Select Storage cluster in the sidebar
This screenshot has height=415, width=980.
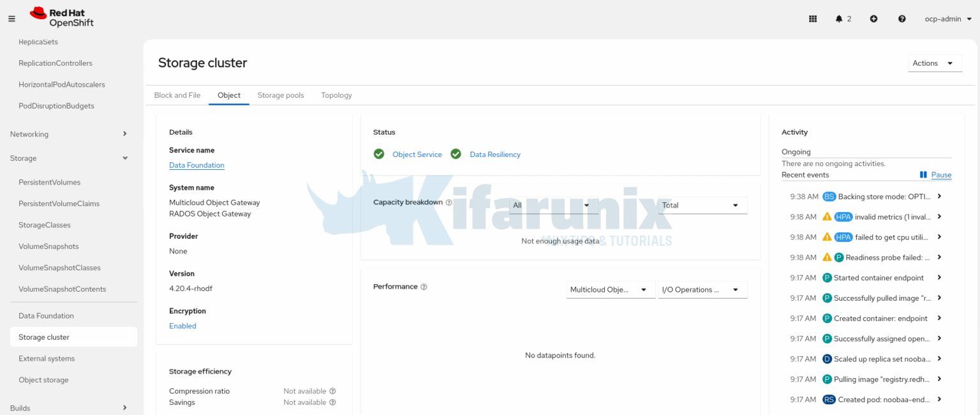pos(73,337)
